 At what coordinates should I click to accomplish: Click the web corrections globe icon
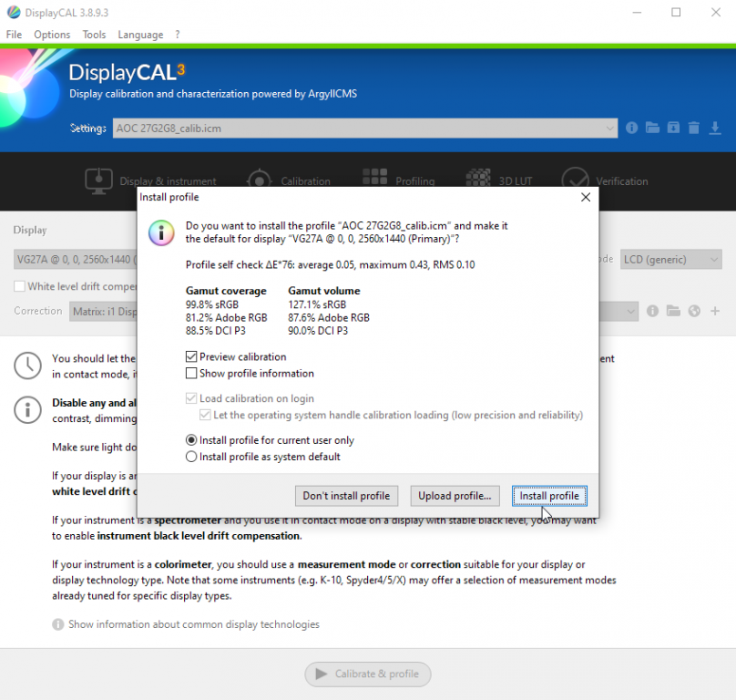click(x=694, y=311)
